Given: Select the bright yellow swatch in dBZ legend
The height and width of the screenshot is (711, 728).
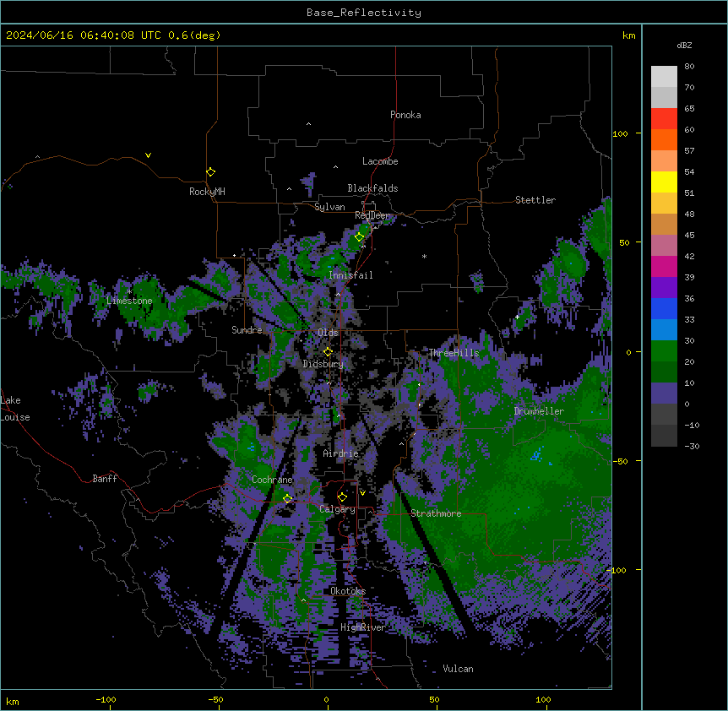Looking at the screenshot, I should pos(664,182).
